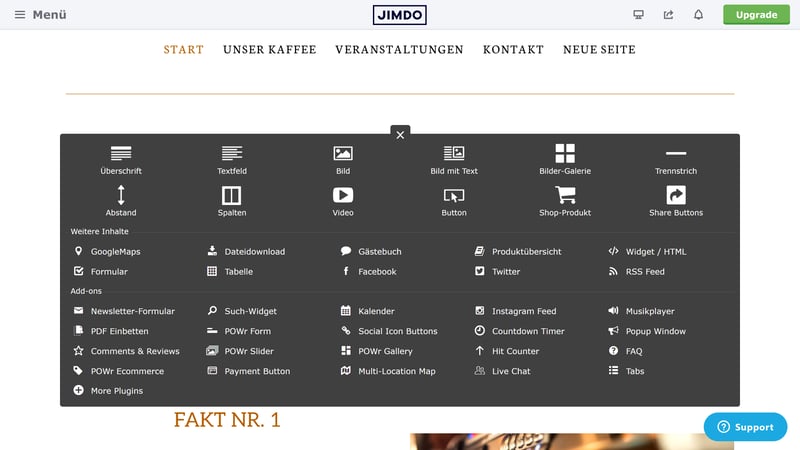The width and height of the screenshot is (800, 450).
Task: Add a Trennstrich divider line
Action: (676, 159)
